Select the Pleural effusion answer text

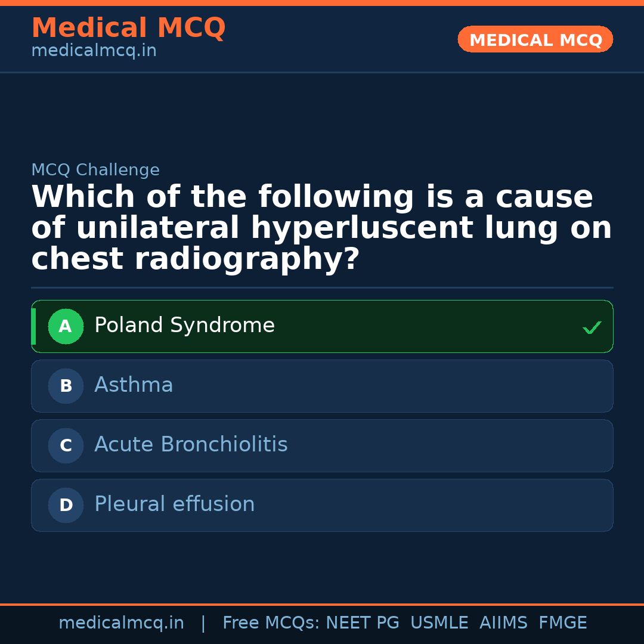174,504
